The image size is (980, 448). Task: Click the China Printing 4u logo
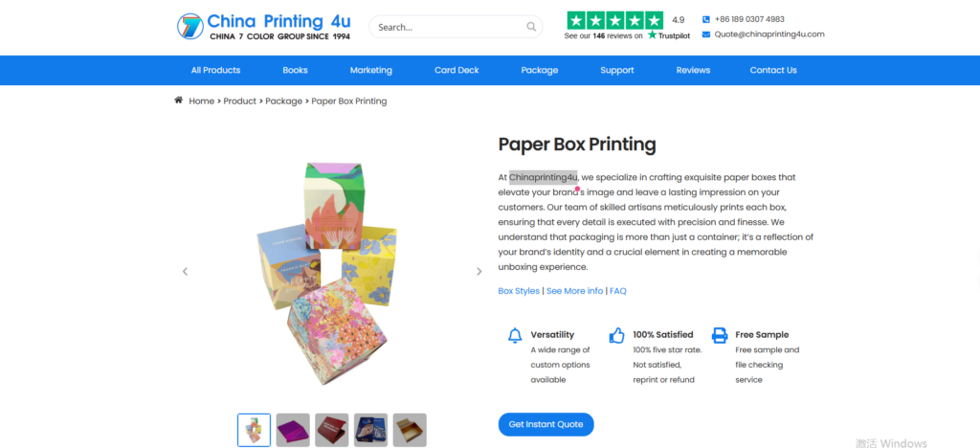pyautogui.click(x=264, y=27)
